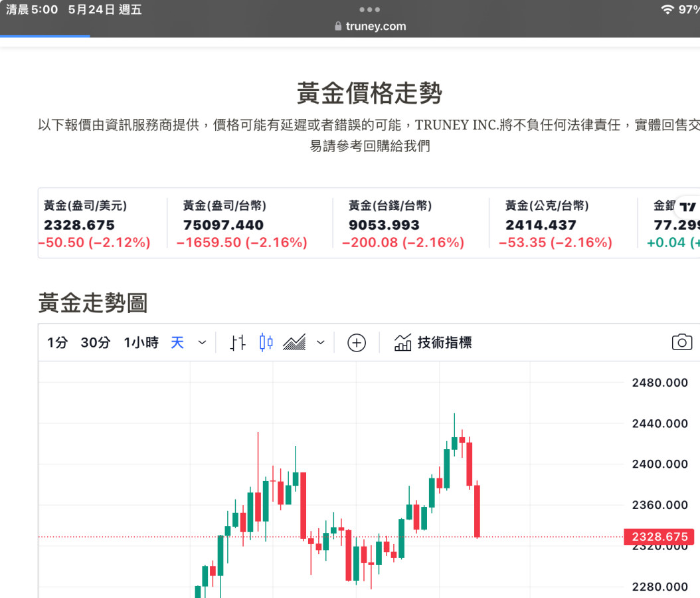Open the chart style dropdown arrow
Image resolution: width=700 pixels, height=598 pixels.
coord(321,343)
